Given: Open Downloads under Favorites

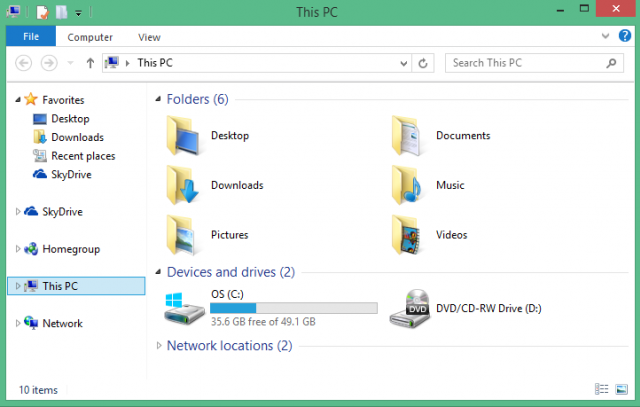Looking at the screenshot, I should click(x=77, y=138).
